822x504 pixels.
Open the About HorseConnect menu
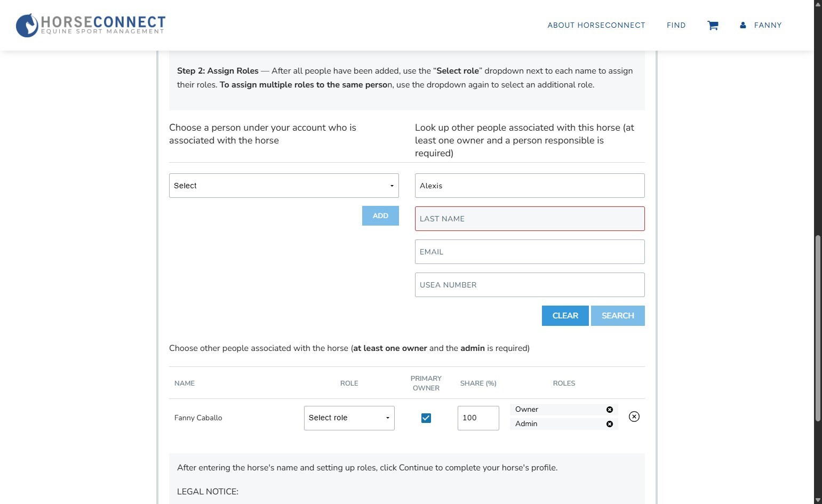(x=596, y=25)
